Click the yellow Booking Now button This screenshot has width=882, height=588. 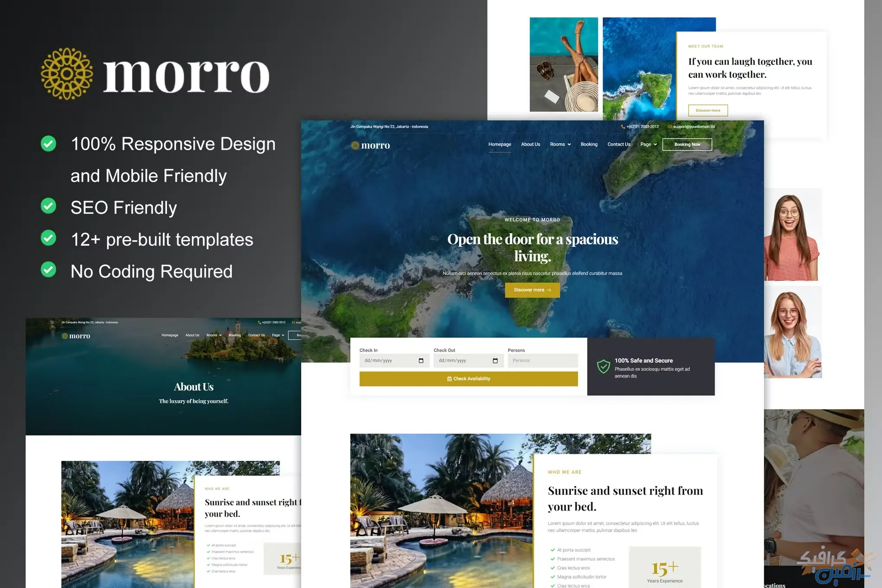[689, 144]
